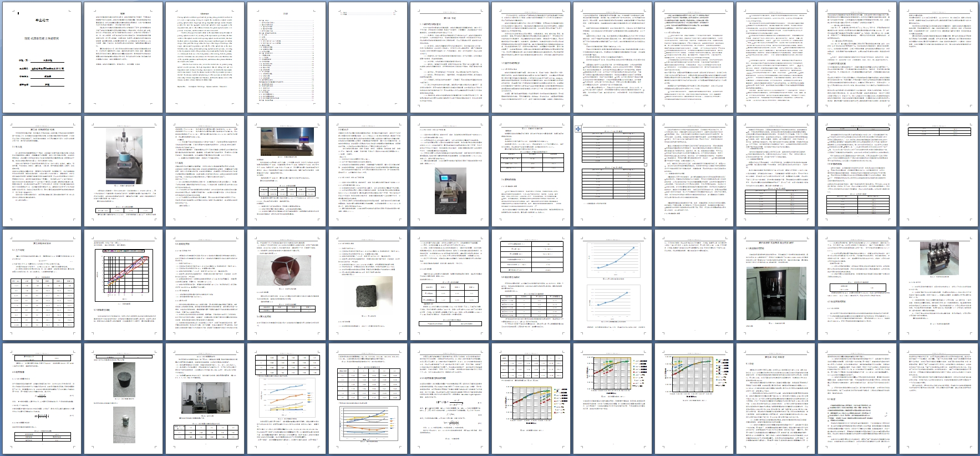Screen dimensions: 980x456
Task: Click the photo of instrument on blue base
Action: (x=123, y=156)
